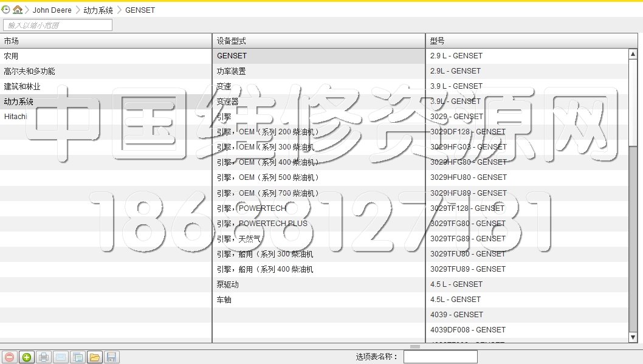643x364 pixels.
Task: Click the printer icon
Action: coord(43,357)
